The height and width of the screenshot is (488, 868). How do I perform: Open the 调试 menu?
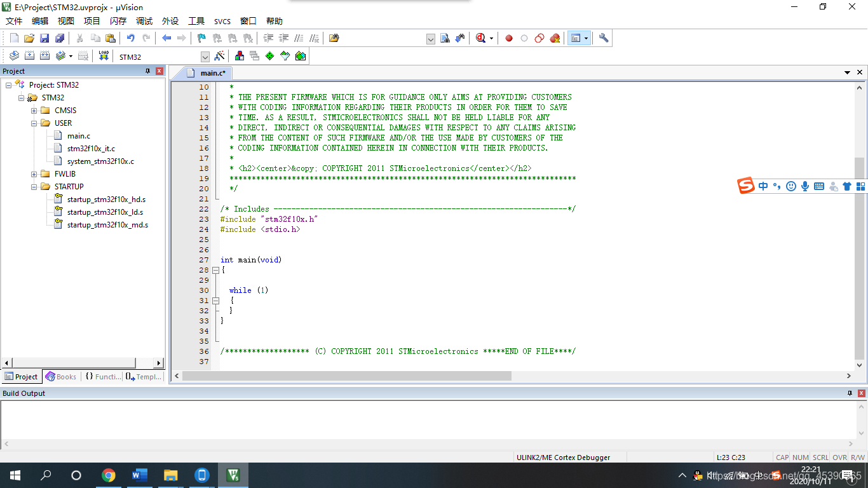[x=144, y=21]
